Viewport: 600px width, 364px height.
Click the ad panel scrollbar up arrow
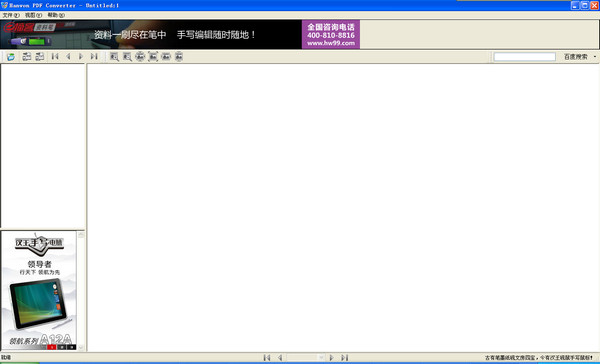[x=81, y=235]
